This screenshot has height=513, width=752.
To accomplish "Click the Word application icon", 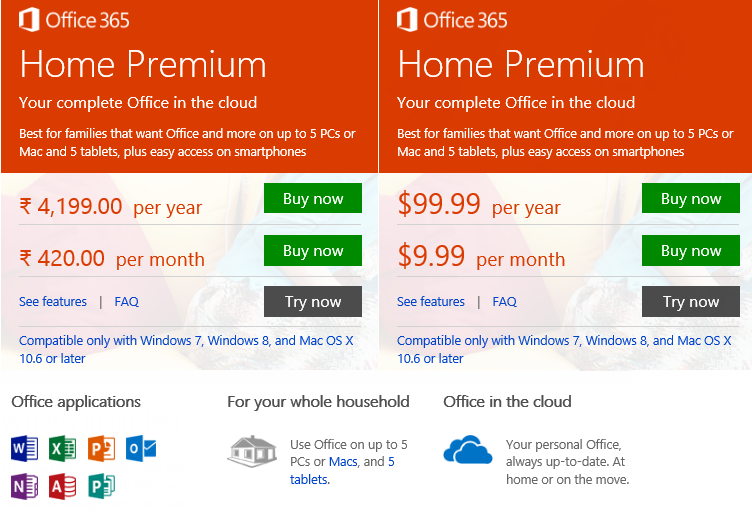I will pos(24,448).
